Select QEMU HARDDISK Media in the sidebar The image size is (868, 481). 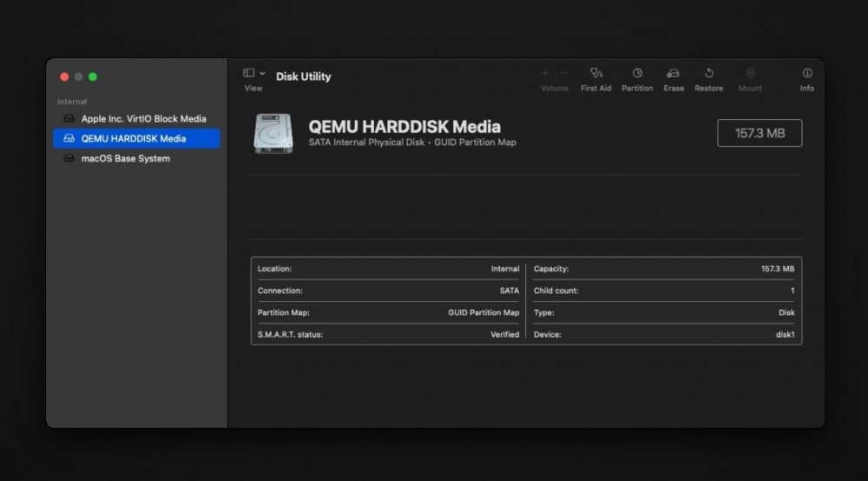(137, 138)
